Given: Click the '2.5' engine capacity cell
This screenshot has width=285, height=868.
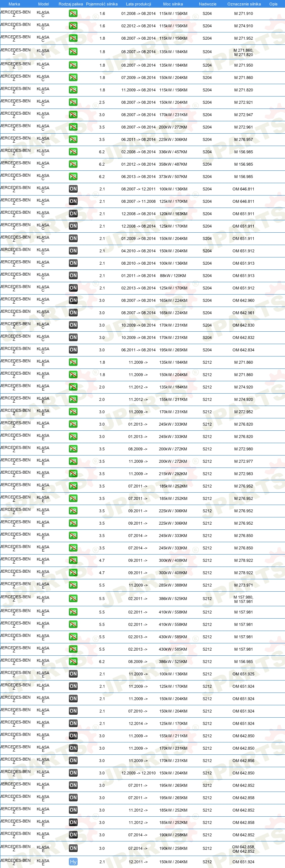Looking at the screenshot, I should (102, 102).
